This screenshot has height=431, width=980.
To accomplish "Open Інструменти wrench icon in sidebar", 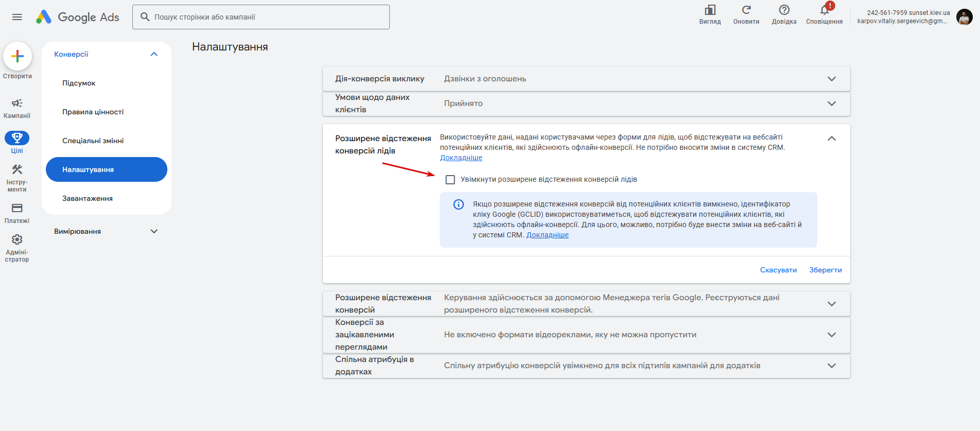I will click(17, 170).
